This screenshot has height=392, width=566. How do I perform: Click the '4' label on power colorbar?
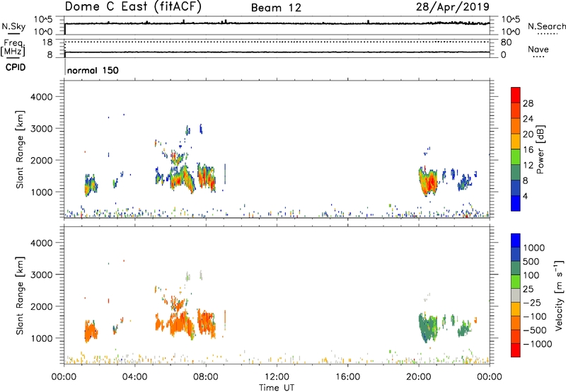[525, 196]
